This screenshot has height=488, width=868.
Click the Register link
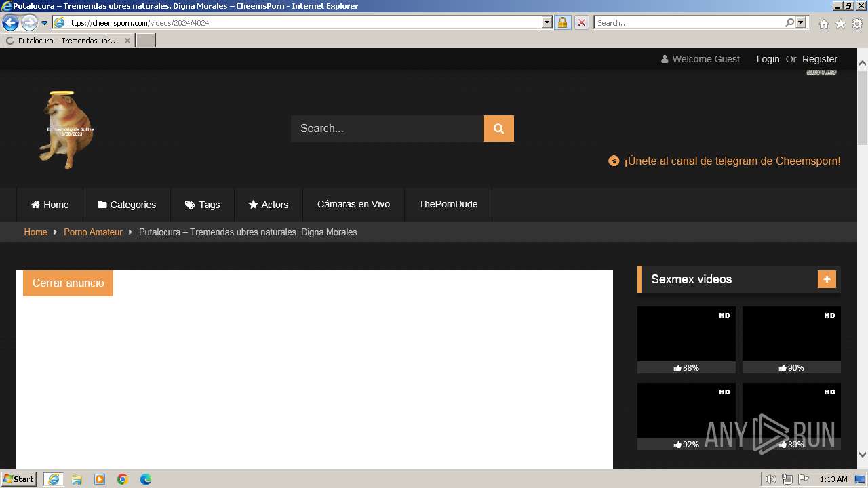click(820, 59)
